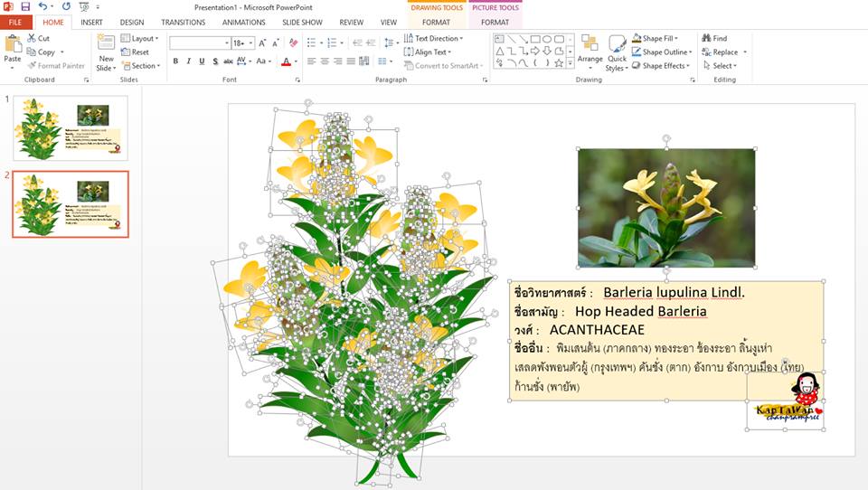
Task: Choose the star shape in gallery
Action: pos(559,62)
